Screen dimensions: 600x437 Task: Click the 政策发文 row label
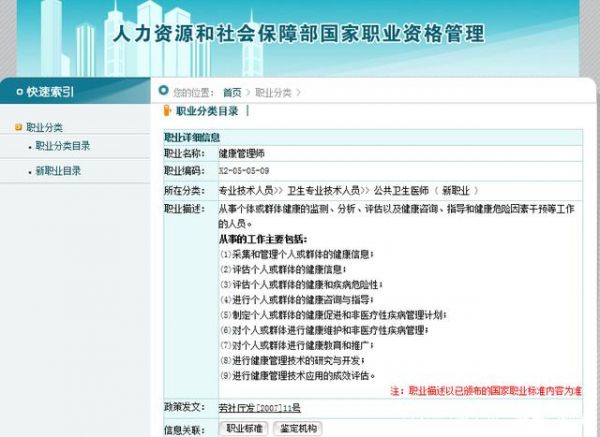click(x=184, y=407)
